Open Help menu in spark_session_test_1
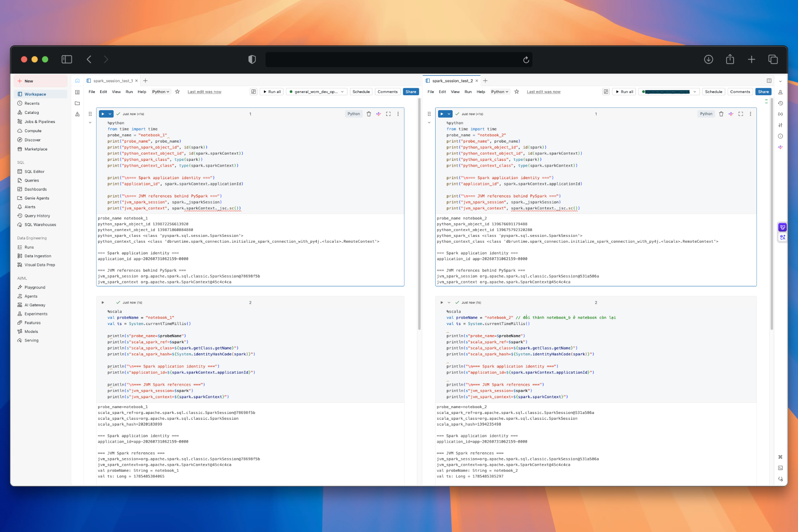Screen dimensions: 798x532 pos(142,92)
